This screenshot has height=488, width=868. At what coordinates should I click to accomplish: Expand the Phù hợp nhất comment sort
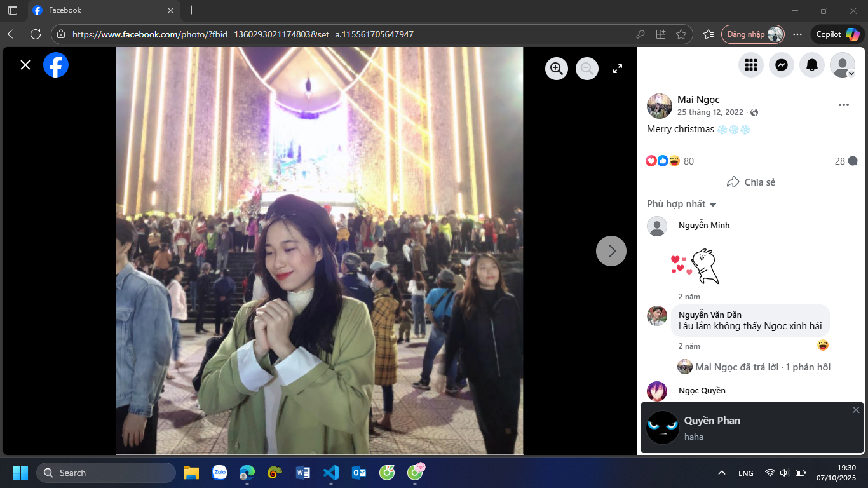(682, 204)
